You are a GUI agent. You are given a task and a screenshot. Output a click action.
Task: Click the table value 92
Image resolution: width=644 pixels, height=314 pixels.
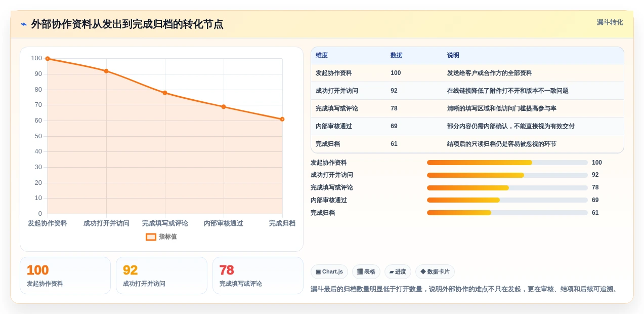click(394, 91)
